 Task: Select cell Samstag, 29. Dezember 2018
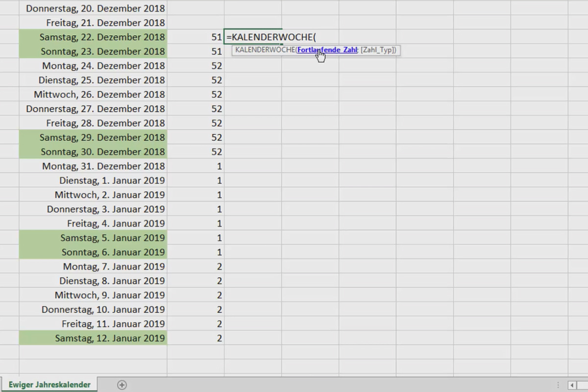[93, 137]
